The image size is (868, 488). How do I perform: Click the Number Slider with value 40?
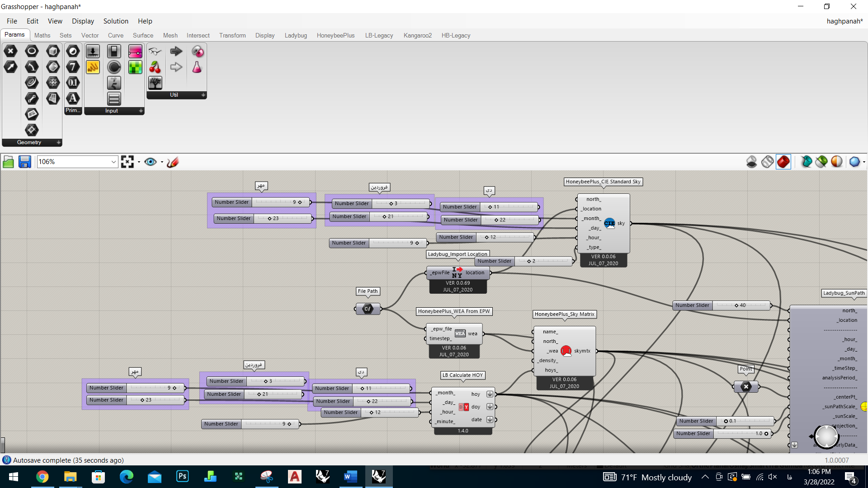pyautogui.click(x=722, y=305)
